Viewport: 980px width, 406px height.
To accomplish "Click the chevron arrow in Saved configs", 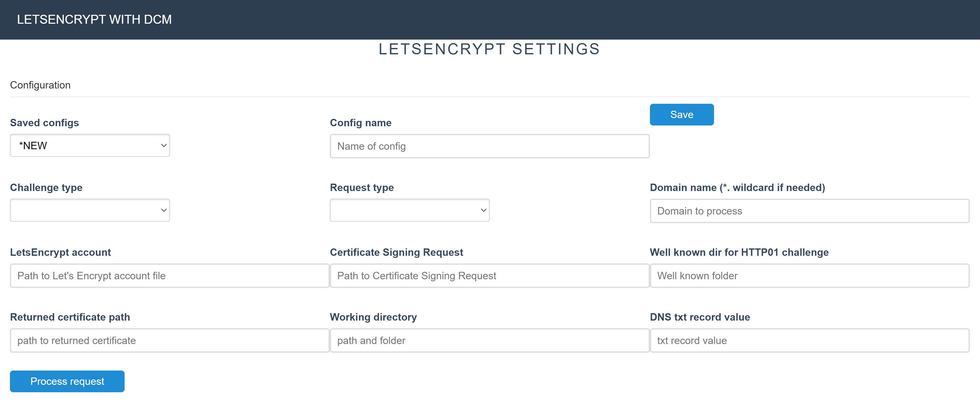I will point(164,146).
